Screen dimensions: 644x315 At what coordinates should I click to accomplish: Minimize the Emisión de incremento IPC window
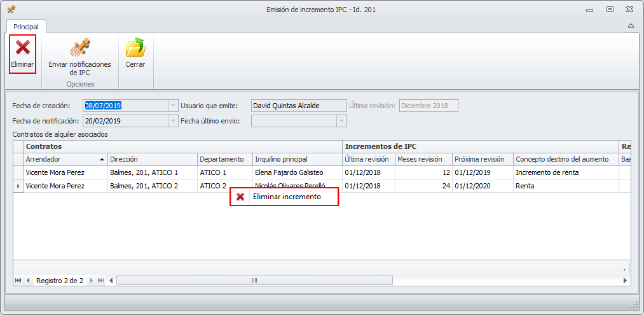[x=590, y=10]
